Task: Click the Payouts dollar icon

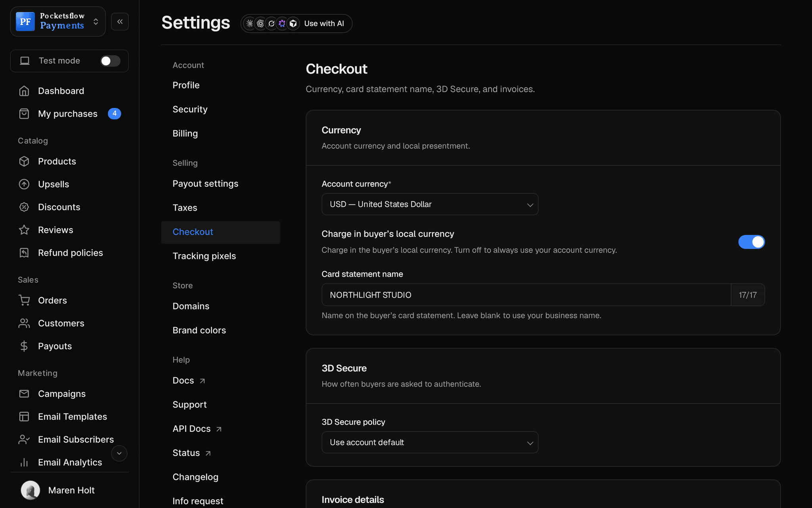Action: point(24,346)
